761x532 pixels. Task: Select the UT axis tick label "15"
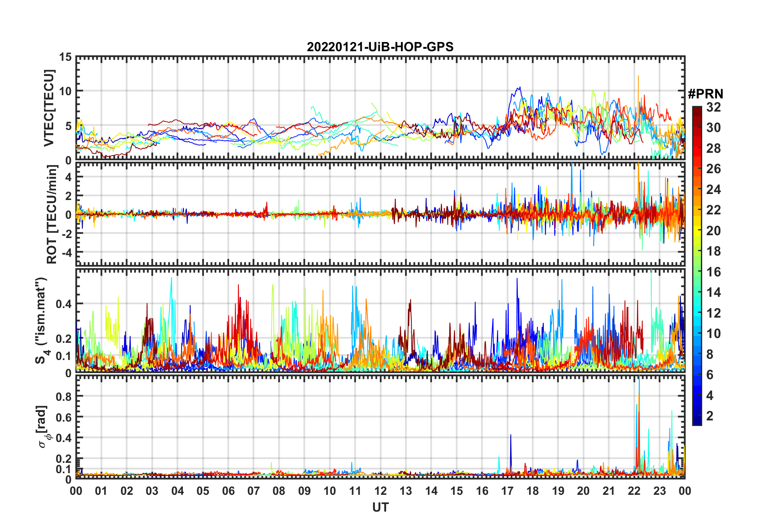click(x=457, y=491)
